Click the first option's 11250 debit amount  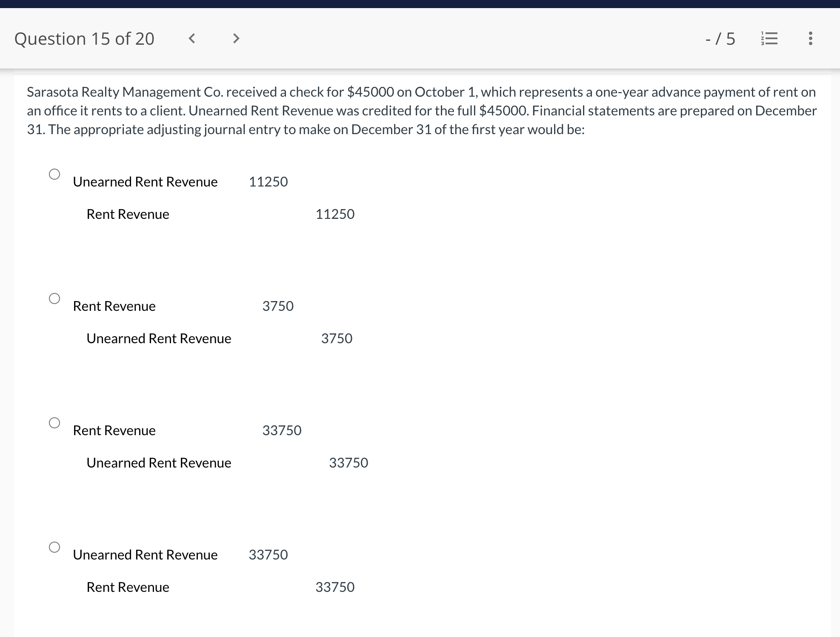click(x=268, y=182)
